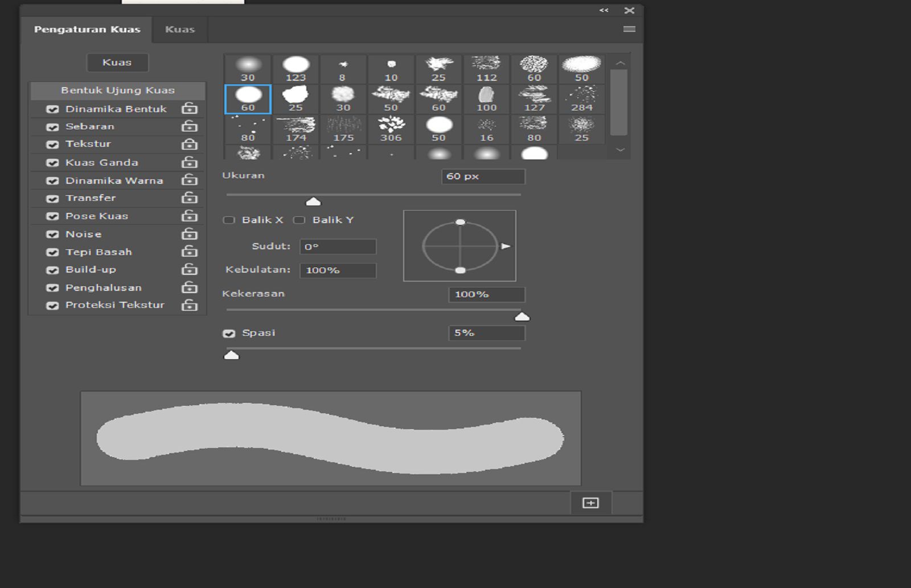This screenshot has width=911, height=588.
Task: Turn off the Proteksi Tekstur checkbox
Action: 52,306
